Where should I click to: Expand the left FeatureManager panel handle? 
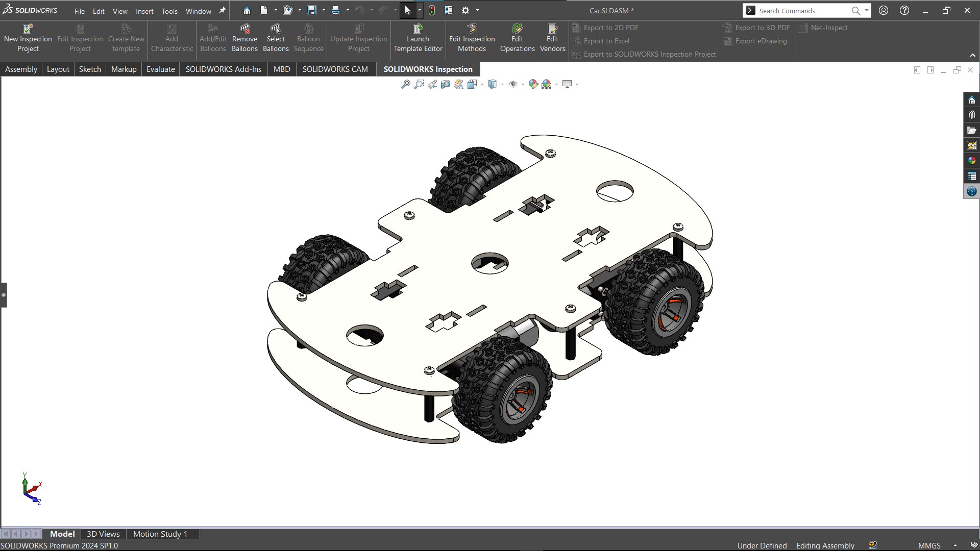pos(4,295)
